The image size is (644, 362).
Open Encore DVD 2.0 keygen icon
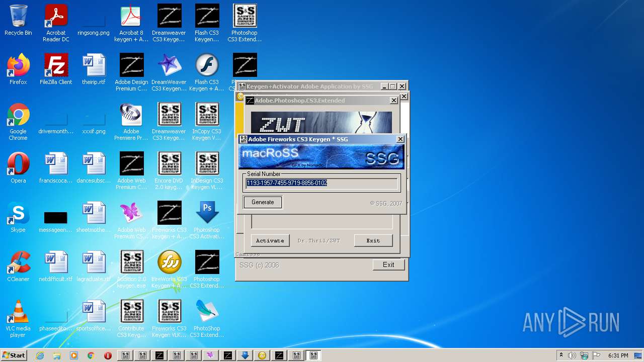(x=169, y=171)
